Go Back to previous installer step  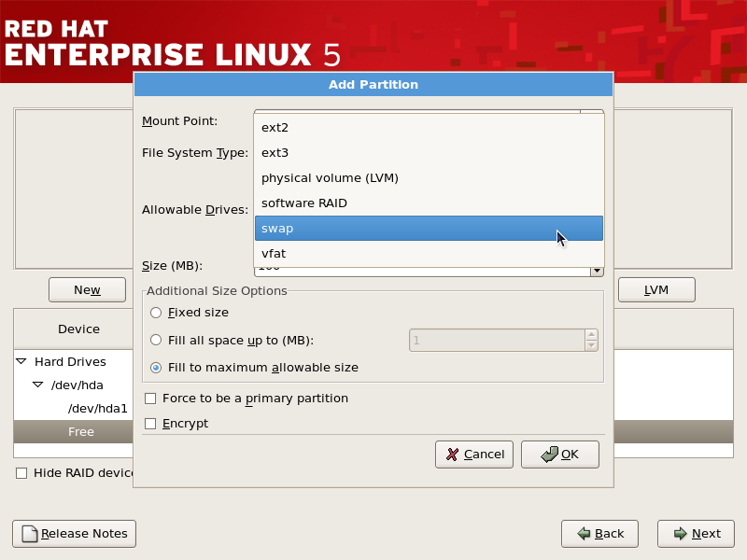coord(599,534)
